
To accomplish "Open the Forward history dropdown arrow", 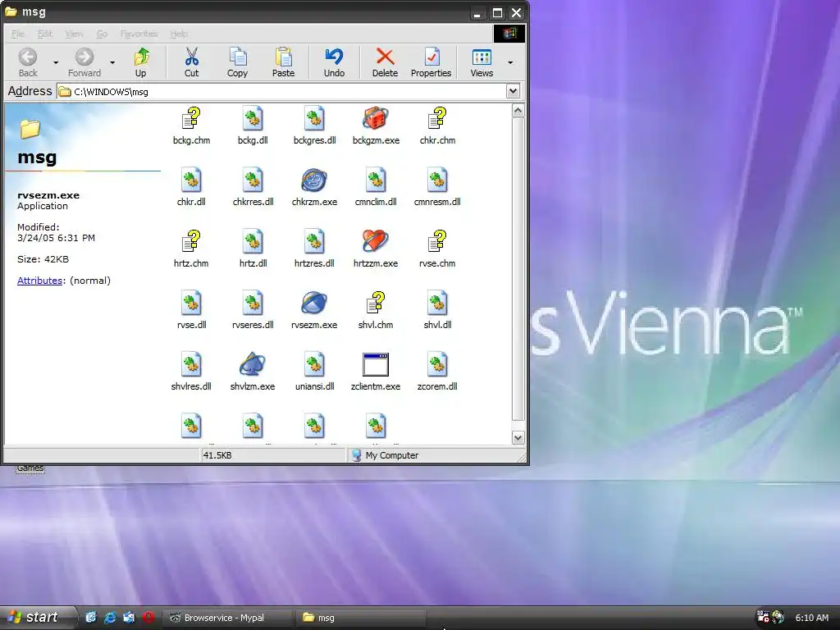I will tap(112, 62).
